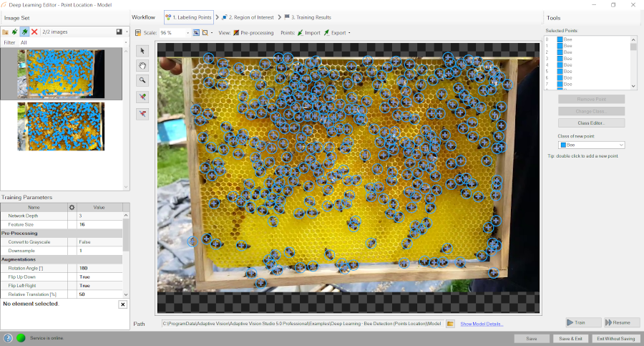Screen dimensions: 644x346
Task: Click the red X delete image icon
Action: tap(34, 32)
